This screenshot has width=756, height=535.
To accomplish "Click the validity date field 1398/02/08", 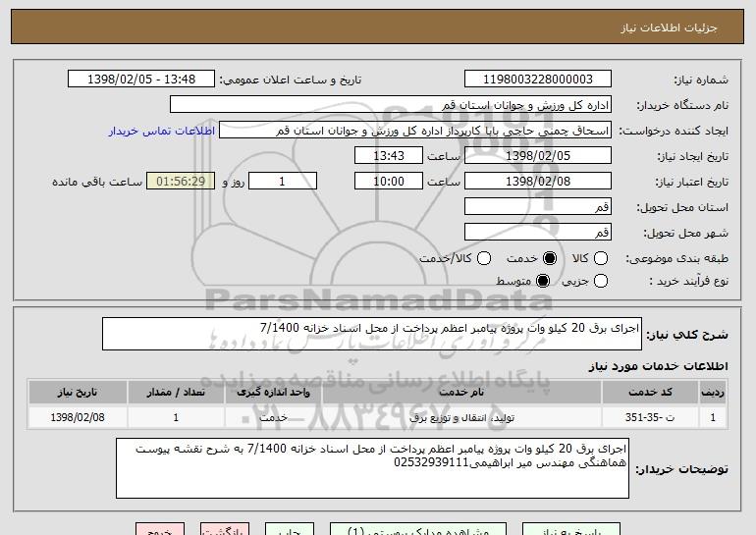I will coord(538,182).
